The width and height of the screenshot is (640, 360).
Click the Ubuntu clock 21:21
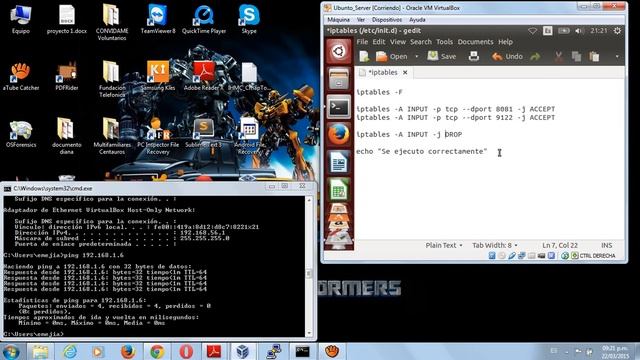coord(598,31)
